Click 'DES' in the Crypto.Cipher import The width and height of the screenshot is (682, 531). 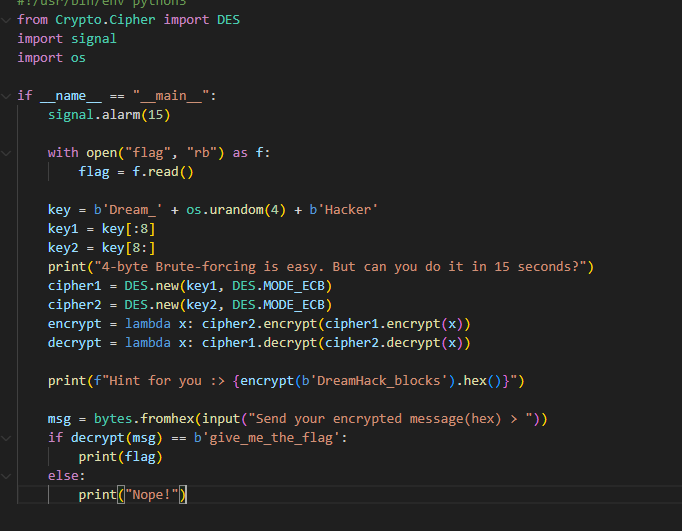point(228,20)
